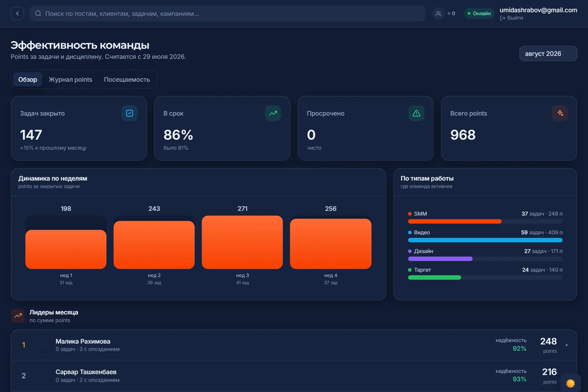Select the Сарвар Ташкенбаев leader name
This screenshot has height=392, width=588.
[x=86, y=372]
